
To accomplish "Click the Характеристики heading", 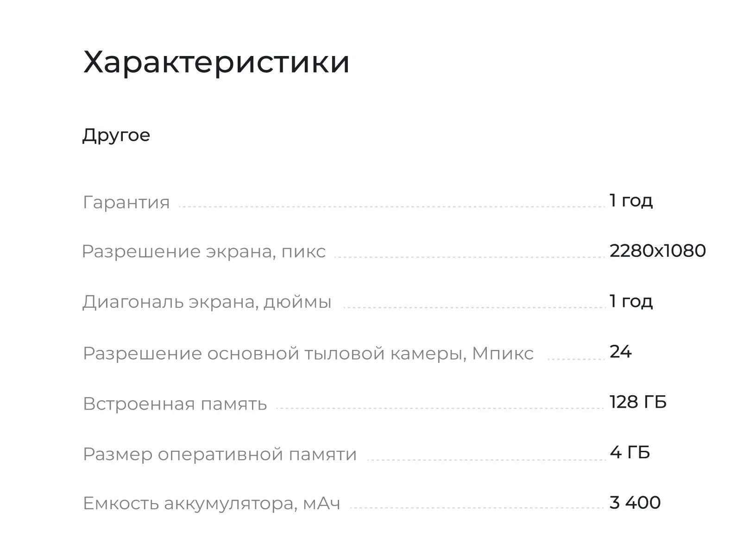I will [x=216, y=62].
